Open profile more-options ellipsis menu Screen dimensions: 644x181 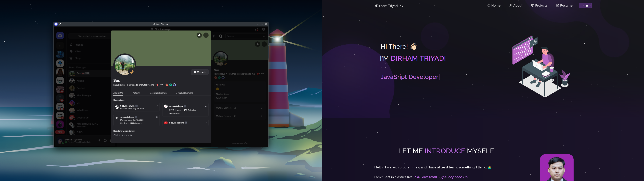click(206, 35)
